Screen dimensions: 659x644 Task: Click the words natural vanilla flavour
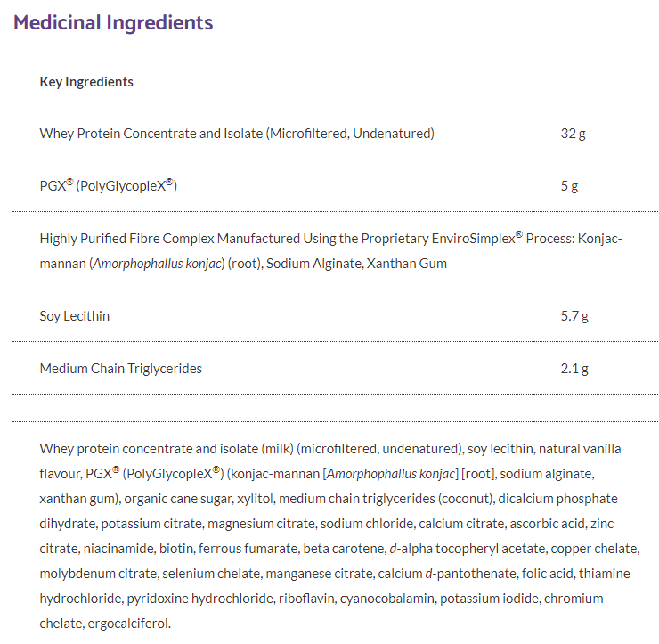(586, 448)
